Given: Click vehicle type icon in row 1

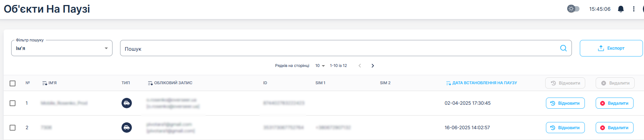Looking at the screenshot, I should [127, 103].
